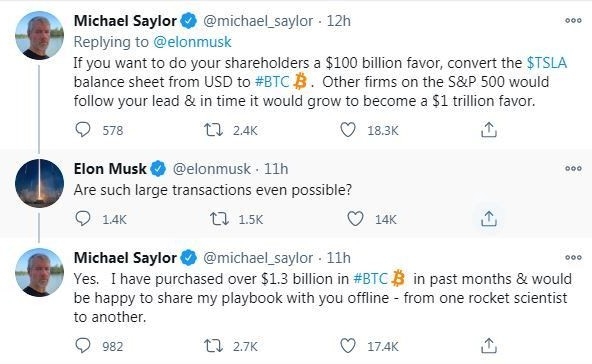Share Saylor's first tweet via share icon

[489, 130]
